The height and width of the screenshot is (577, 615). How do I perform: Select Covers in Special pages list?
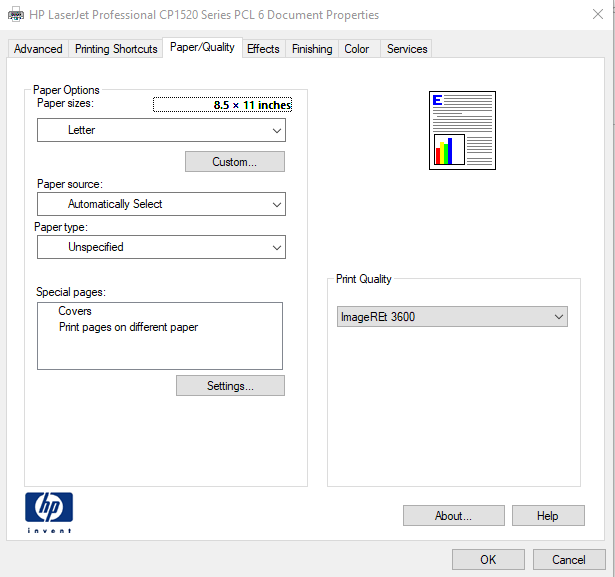coord(75,311)
